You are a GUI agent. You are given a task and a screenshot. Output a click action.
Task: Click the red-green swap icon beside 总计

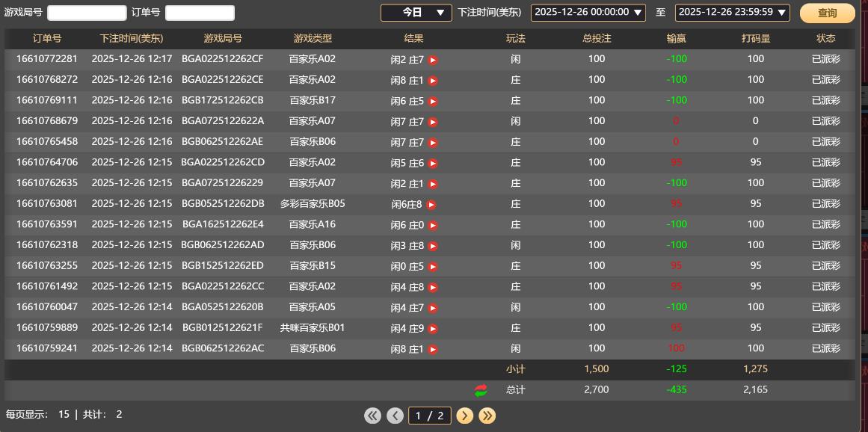point(480,390)
